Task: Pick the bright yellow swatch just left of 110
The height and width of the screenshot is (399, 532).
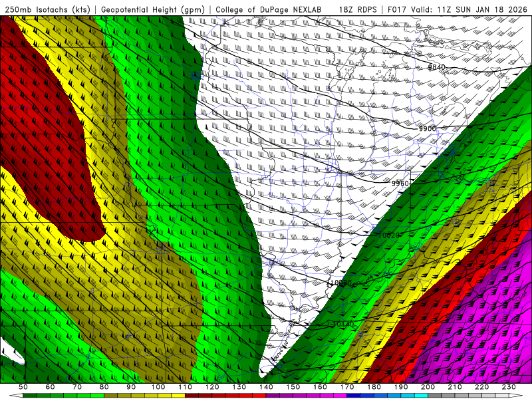Action: point(178,396)
